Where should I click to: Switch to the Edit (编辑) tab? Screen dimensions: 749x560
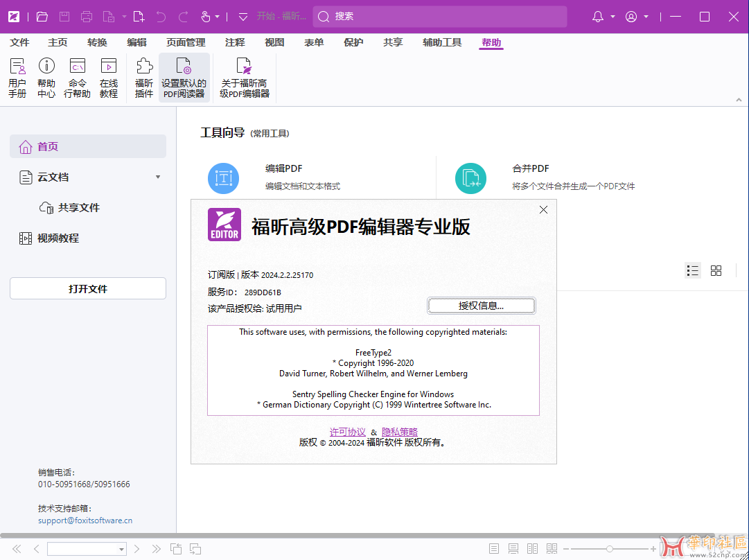(136, 42)
